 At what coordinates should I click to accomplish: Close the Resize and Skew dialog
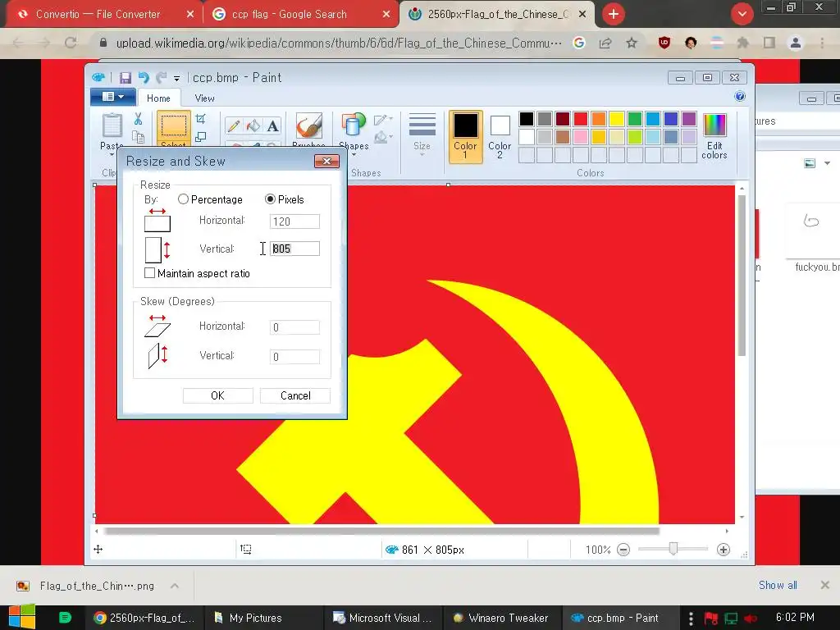(x=326, y=161)
